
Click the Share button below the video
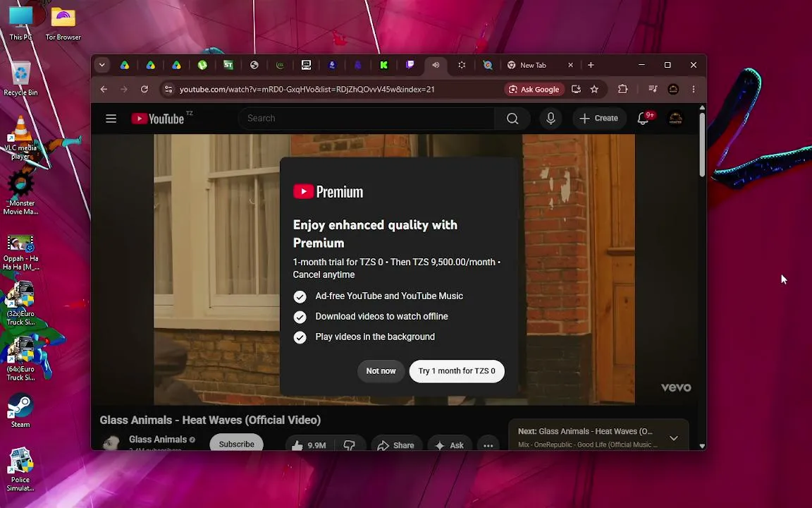395,445
